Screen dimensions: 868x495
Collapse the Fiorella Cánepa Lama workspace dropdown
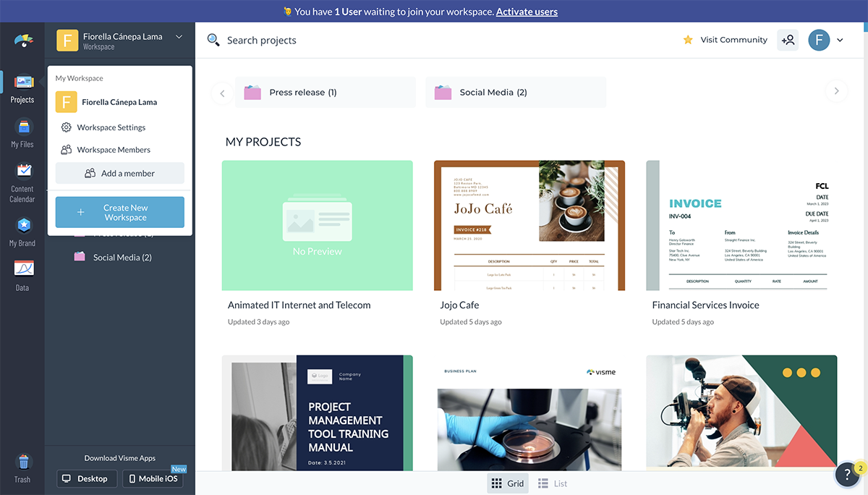tap(179, 38)
